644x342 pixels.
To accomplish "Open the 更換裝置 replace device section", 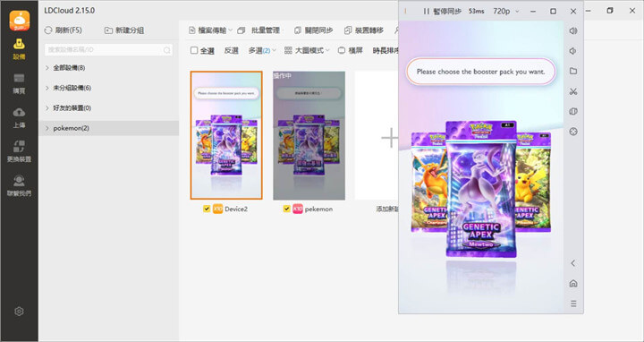I will [x=19, y=151].
